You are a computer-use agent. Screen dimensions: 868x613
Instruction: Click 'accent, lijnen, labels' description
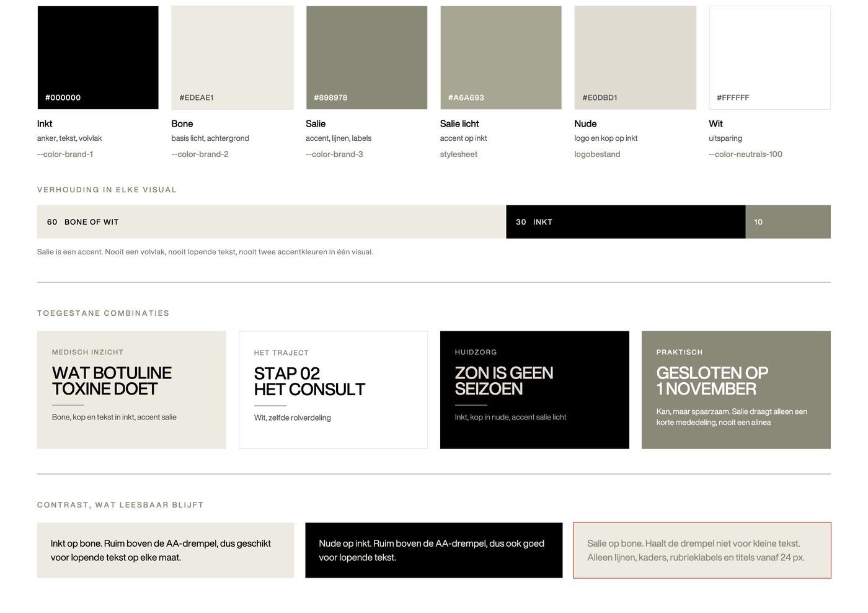click(339, 138)
